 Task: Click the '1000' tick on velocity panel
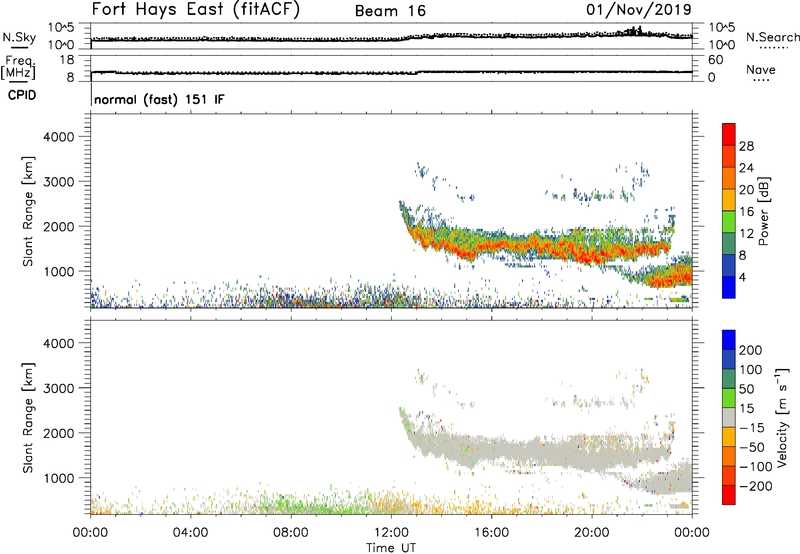pyautogui.click(x=59, y=478)
